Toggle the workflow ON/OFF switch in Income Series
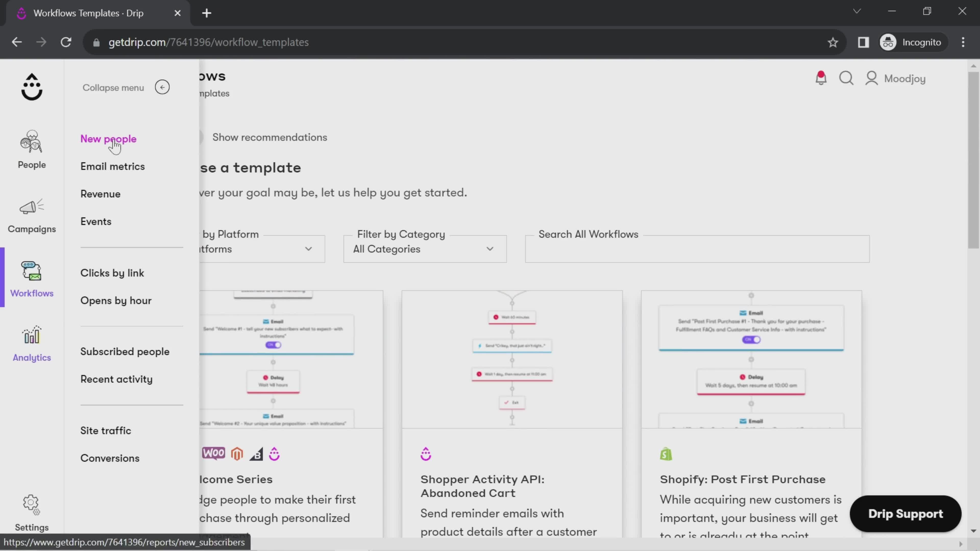The height and width of the screenshot is (551, 980). tap(273, 344)
